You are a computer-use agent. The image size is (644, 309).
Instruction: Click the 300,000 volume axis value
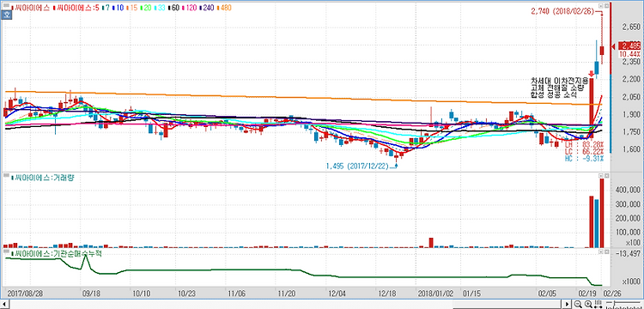629,205
